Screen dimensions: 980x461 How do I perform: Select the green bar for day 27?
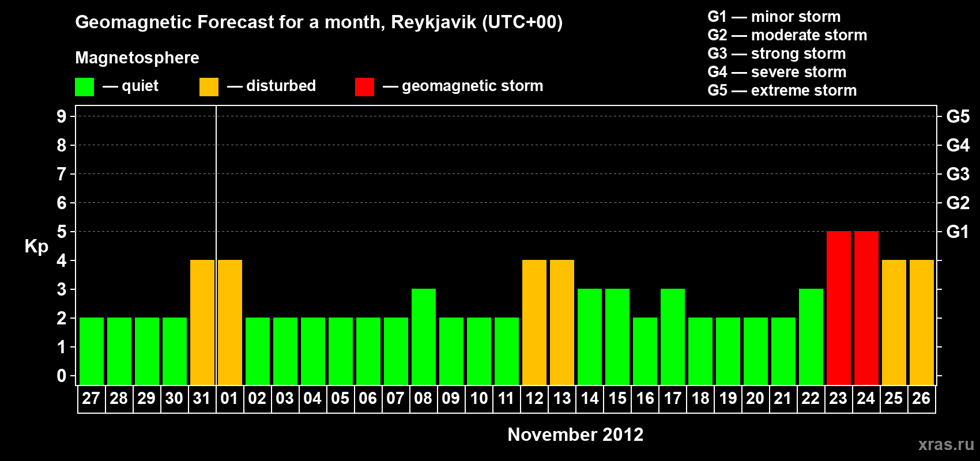(x=92, y=351)
